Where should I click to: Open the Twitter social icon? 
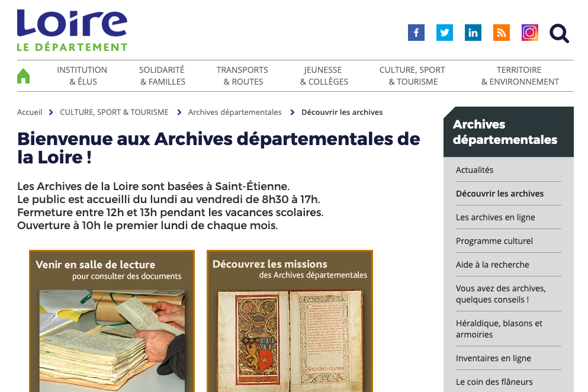444,33
